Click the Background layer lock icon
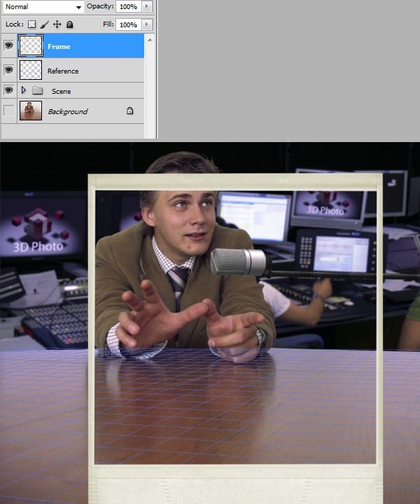Viewport: 420px width, 504px height. point(129,111)
